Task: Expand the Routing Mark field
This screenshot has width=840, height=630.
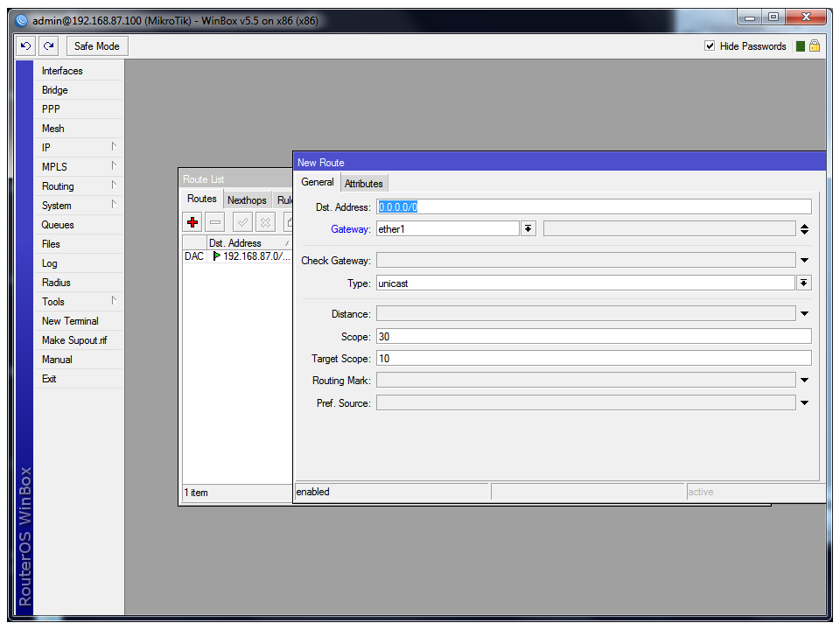Action: pos(803,381)
